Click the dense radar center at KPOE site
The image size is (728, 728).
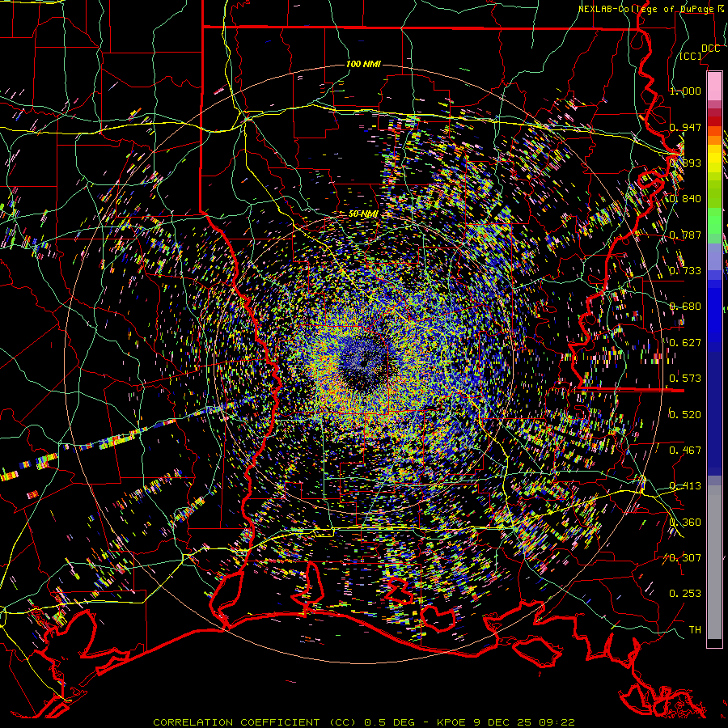tap(365, 362)
